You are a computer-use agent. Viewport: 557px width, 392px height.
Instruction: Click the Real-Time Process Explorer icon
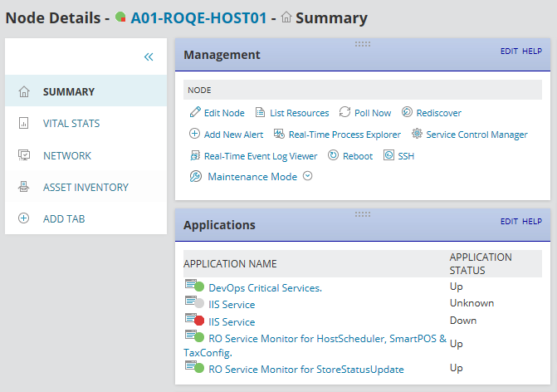[279, 134]
